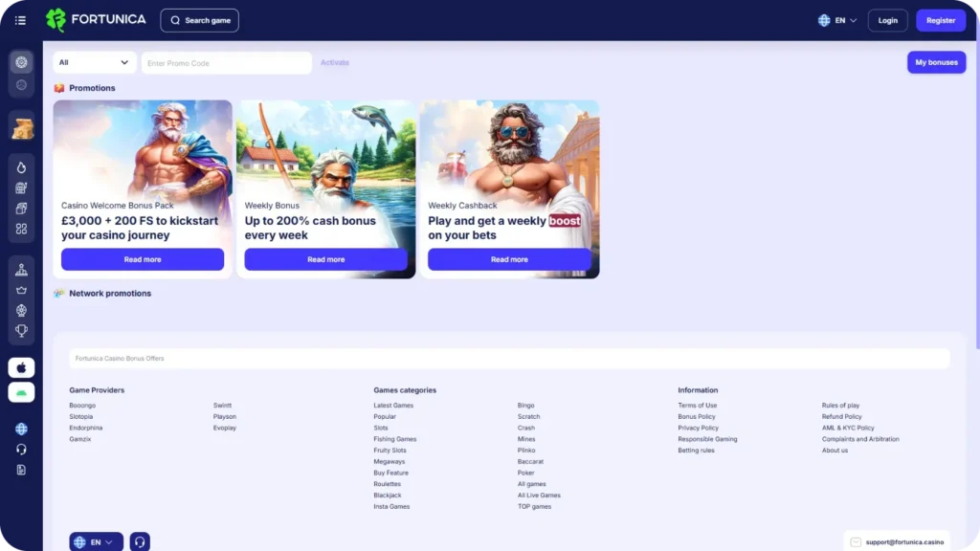Click the Search game box
This screenshot has height=551, width=980.
coord(199,21)
